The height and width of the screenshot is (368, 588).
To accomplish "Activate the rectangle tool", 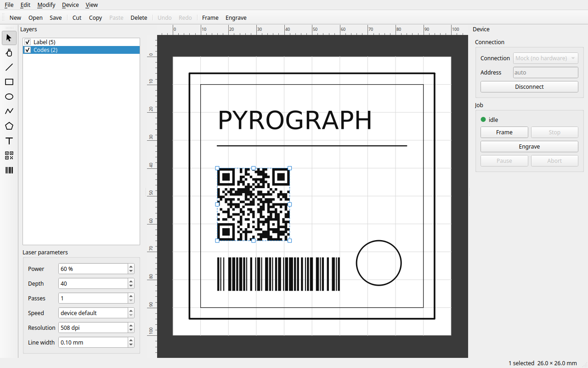I will [x=9, y=82].
